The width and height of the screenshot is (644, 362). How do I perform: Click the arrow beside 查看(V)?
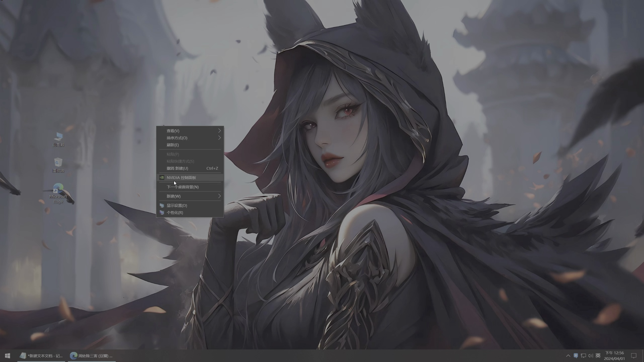tap(220, 131)
